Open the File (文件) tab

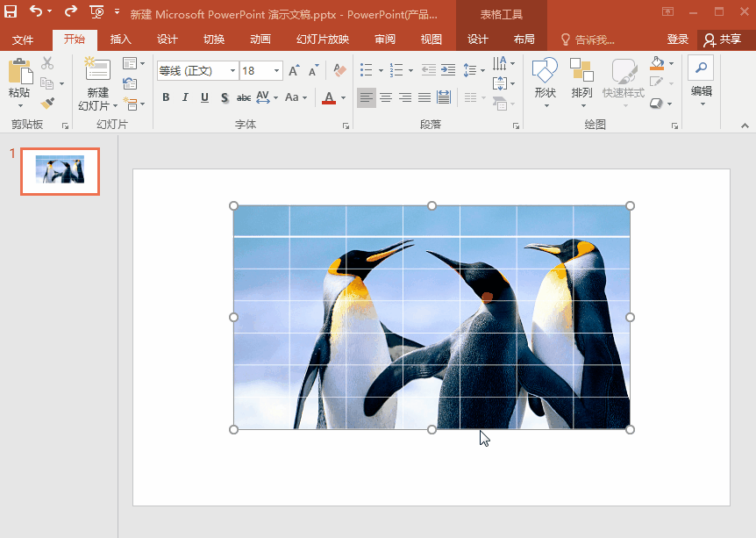[x=23, y=39]
